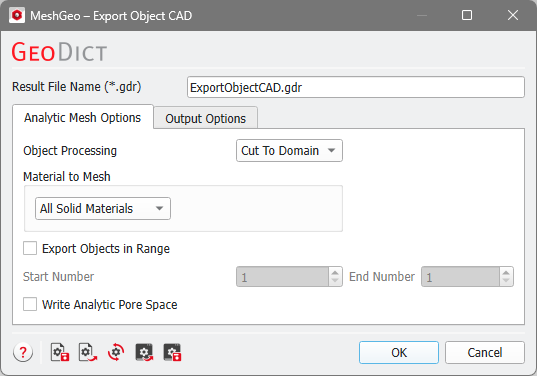Viewport: 537px width, 376px height.
Task: Reset settings with the circular arrows gear icon
Action: (116, 352)
